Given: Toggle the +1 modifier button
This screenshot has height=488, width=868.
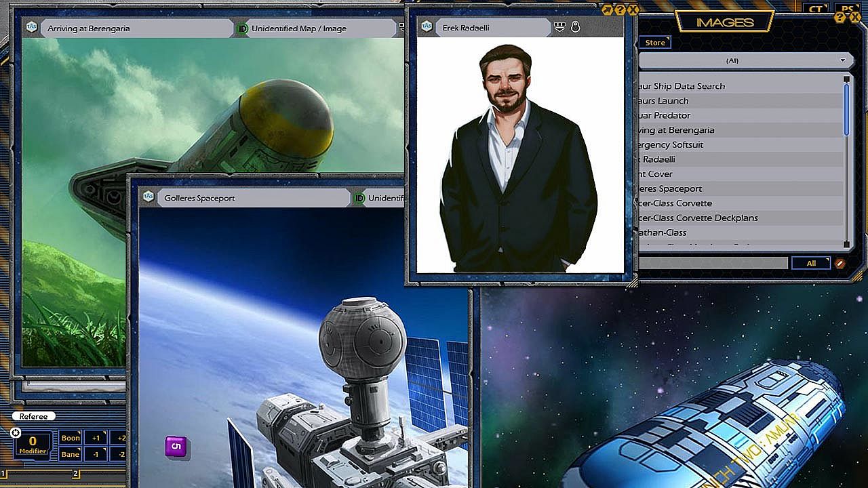Looking at the screenshot, I should pos(96,438).
